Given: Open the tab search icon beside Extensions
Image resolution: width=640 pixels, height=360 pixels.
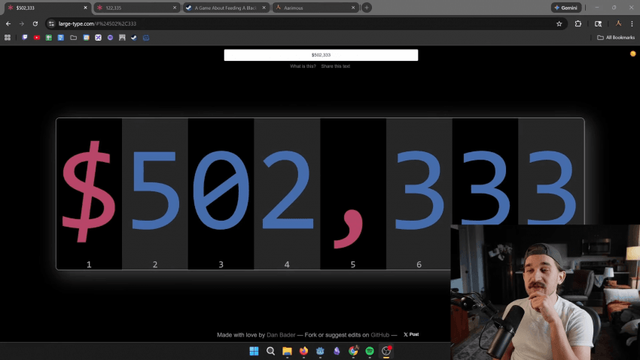Looking at the screenshot, I should [x=598, y=24].
